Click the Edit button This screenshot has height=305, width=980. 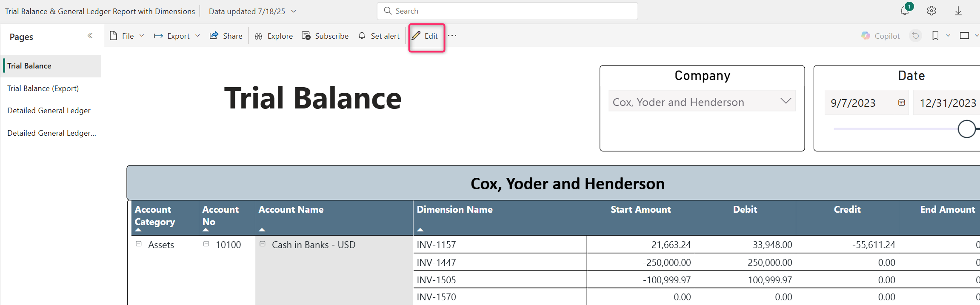point(426,36)
